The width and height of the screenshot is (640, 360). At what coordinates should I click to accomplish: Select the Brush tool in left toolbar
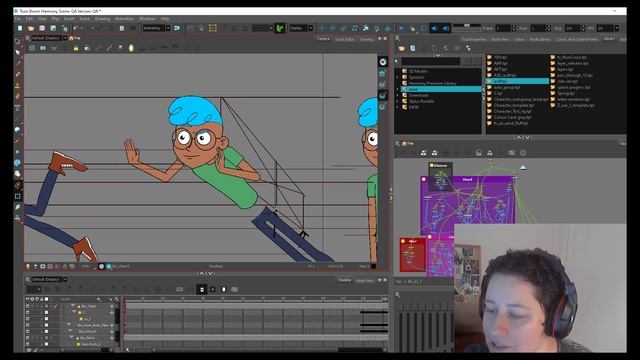[x=18, y=64]
